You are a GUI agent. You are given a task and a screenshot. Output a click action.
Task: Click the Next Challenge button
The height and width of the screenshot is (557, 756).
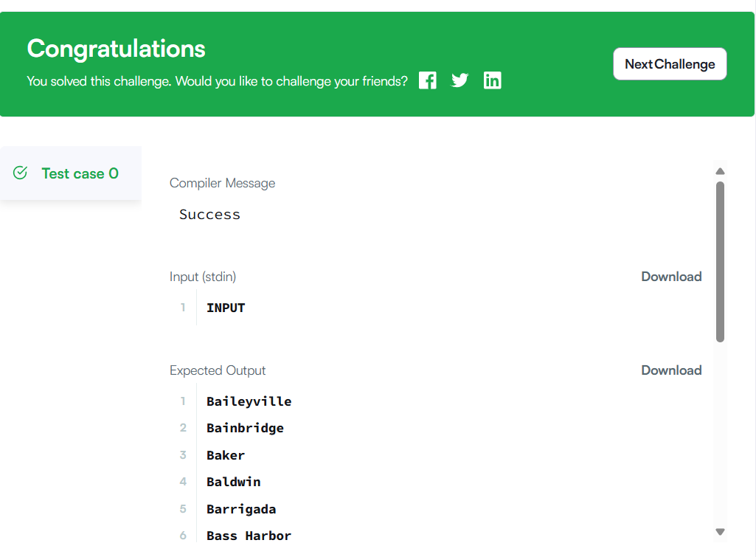(670, 64)
